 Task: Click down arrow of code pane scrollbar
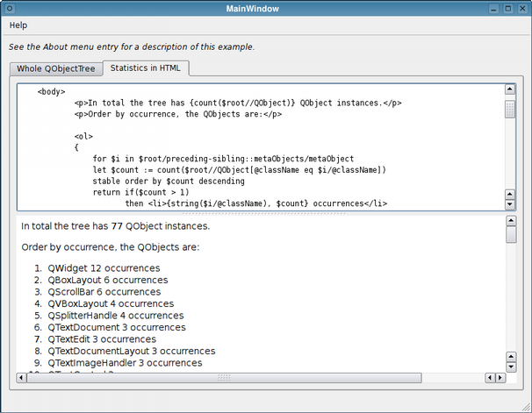click(510, 203)
